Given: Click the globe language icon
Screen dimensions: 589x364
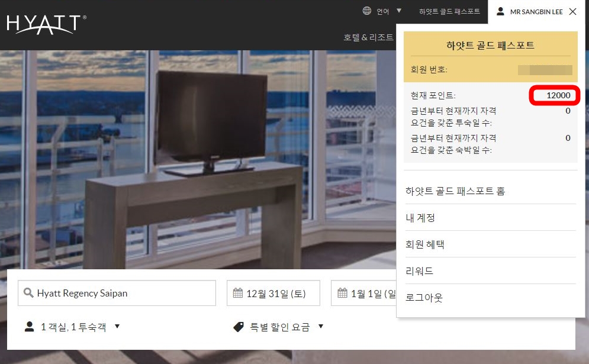Looking at the screenshot, I should coord(367,11).
